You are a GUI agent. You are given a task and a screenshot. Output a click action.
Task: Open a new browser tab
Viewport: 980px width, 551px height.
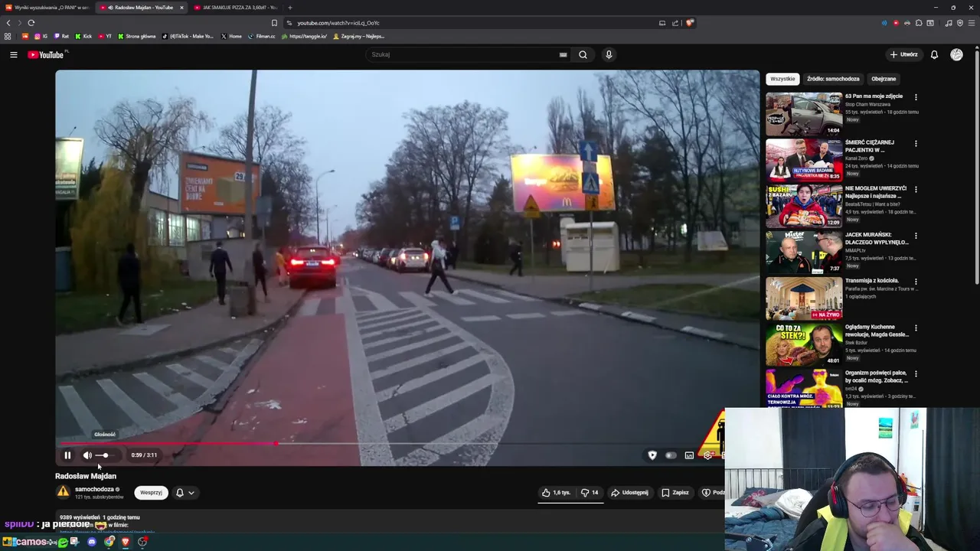(x=289, y=8)
